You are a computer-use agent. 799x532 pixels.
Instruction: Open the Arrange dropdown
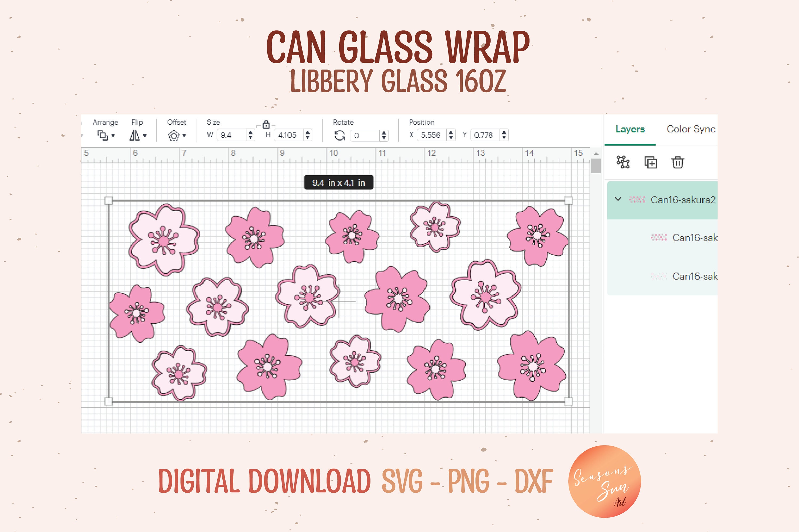[106, 135]
